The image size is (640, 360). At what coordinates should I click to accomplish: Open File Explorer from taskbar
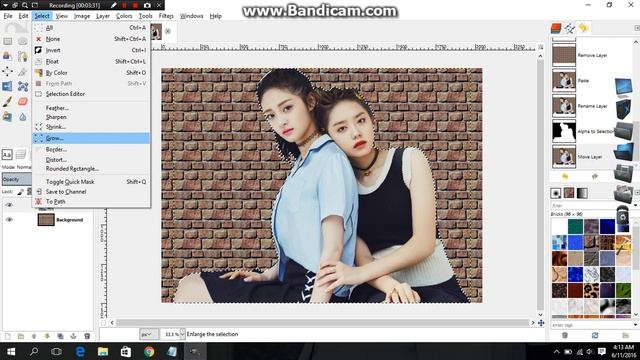pyautogui.click(x=103, y=351)
